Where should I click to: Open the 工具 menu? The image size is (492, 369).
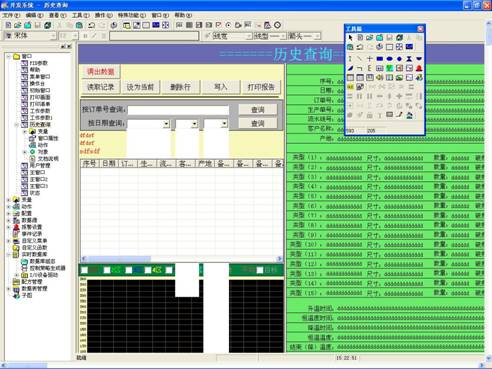coord(80,15)
